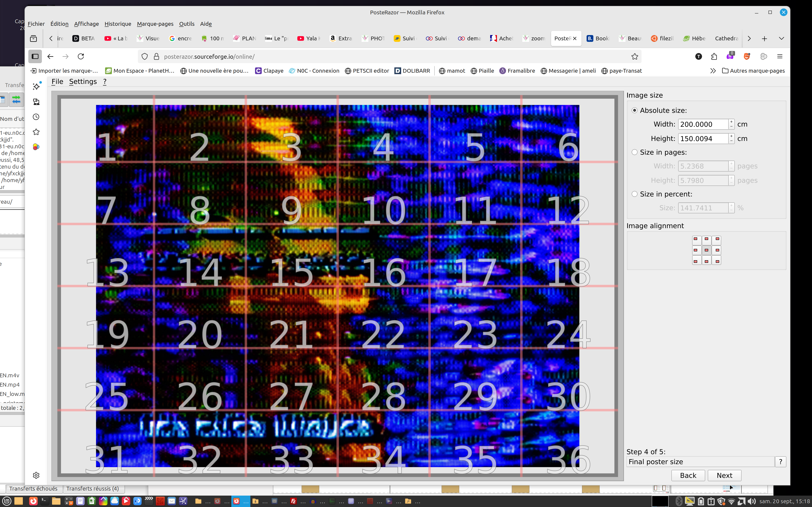Open the Firefox extensions puzzle icon

tap(714, 56)
